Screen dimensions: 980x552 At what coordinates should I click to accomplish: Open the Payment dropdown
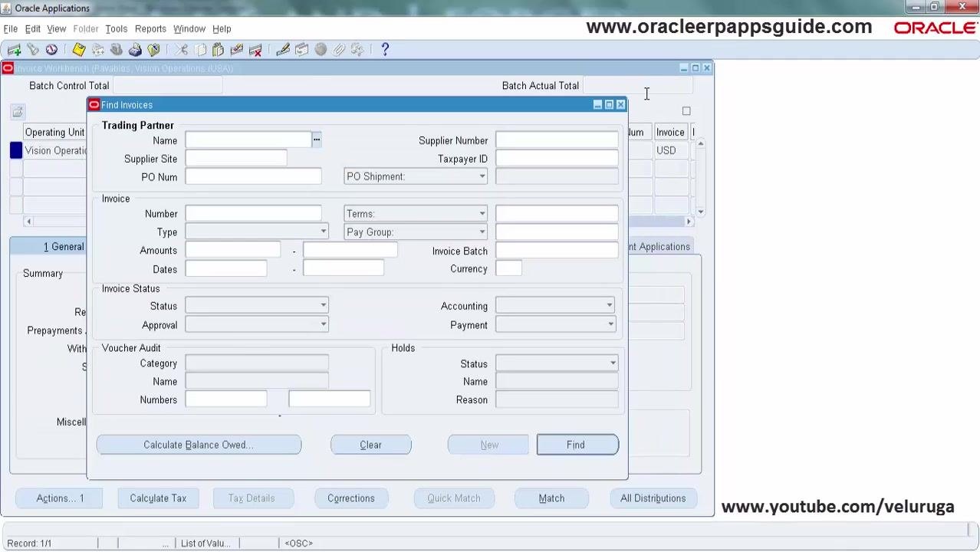pyautogui.click(x=610, y=325)
